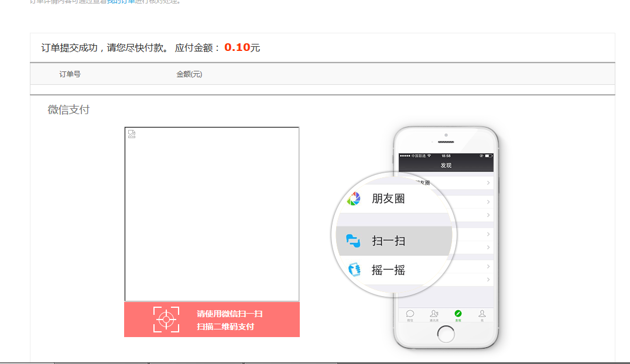Image resolution: width=630 pixels, height=364 pixels.
Task: Tap the contacts tab icon on the phone
Action: tap(434, 315)
